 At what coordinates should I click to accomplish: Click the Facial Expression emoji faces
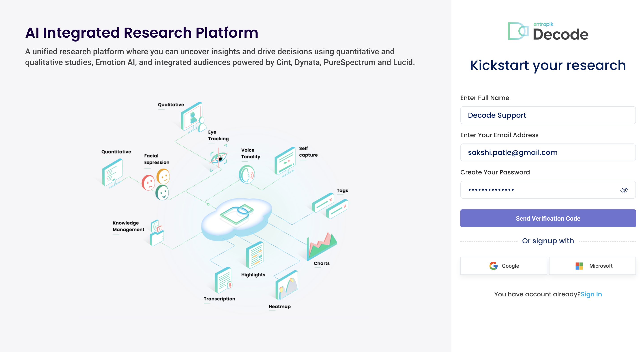click(x=156, y=185)
